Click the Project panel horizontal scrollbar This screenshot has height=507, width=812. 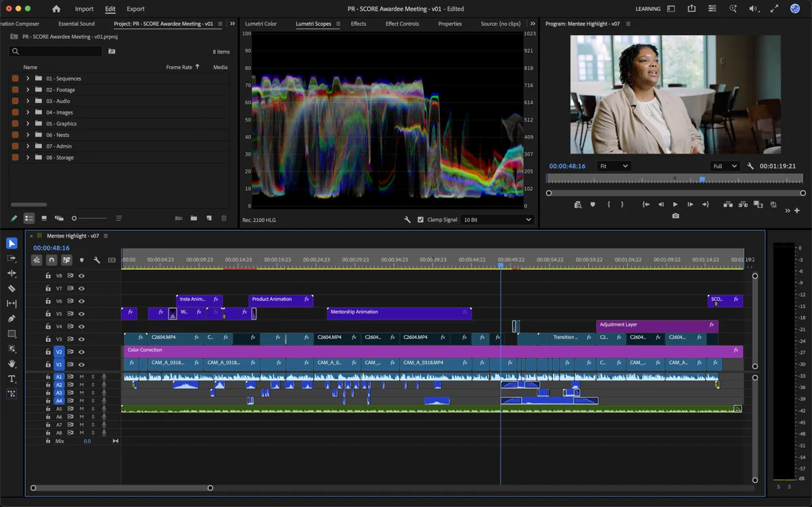coord(28,204)
